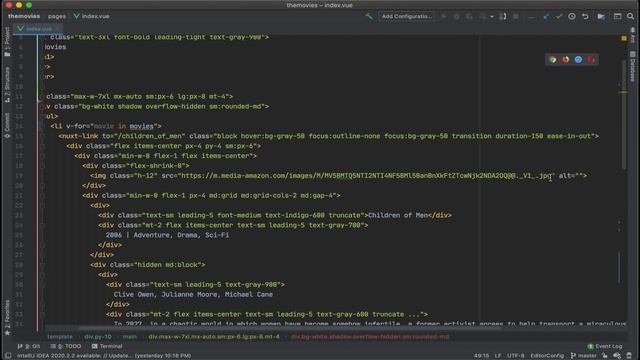The image size is (640, 360).
Task: Click the Run play icon
Action: point(444,16)
